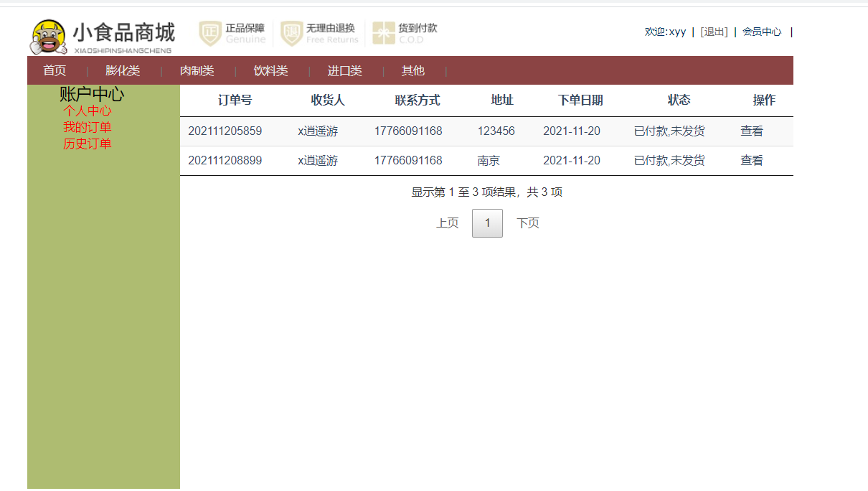Click status 已付款,未发货 for order 202111208899
Viewport: 868px width, 491px height.
669,161
